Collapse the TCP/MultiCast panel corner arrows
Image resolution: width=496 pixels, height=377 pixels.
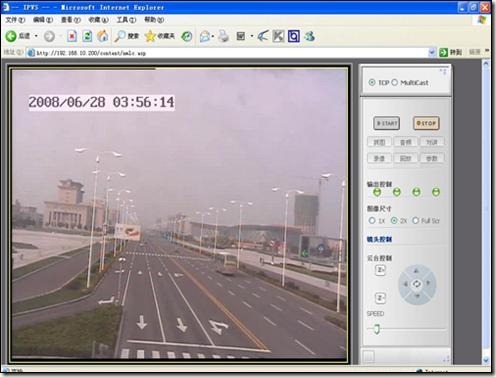443,71
